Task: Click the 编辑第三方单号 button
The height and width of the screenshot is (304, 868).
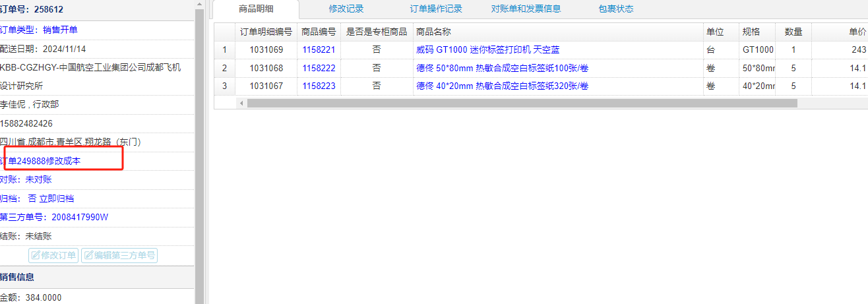Action: click(x=119, y=255)
